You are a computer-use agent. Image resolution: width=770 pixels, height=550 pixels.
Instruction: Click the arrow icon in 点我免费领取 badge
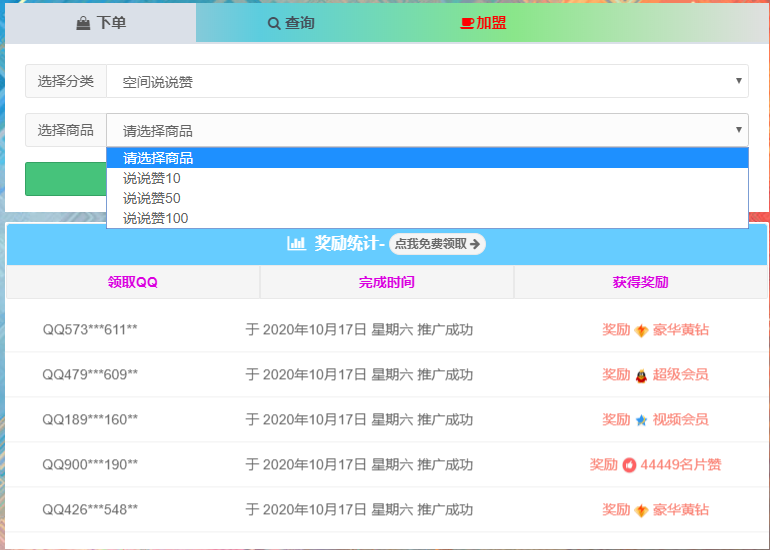click(475, 243)
